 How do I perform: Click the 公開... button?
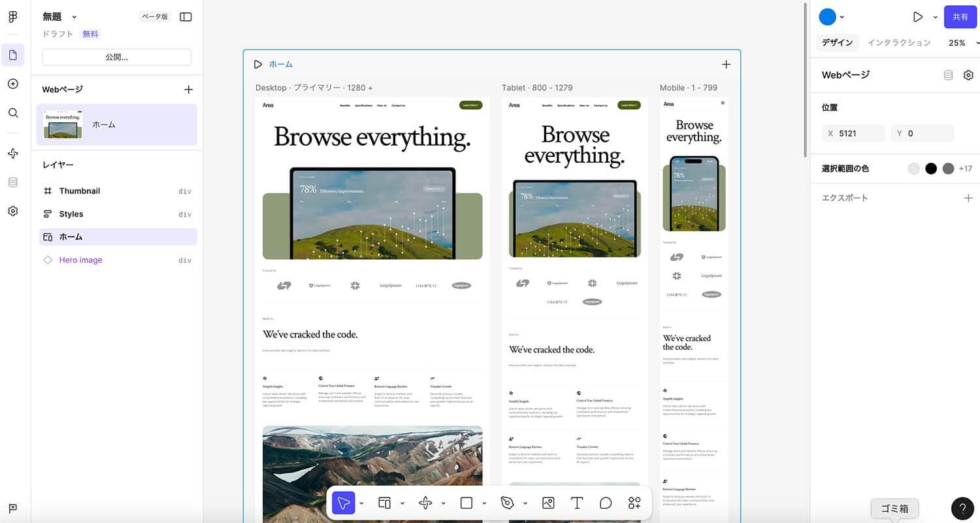pos(116,57)
